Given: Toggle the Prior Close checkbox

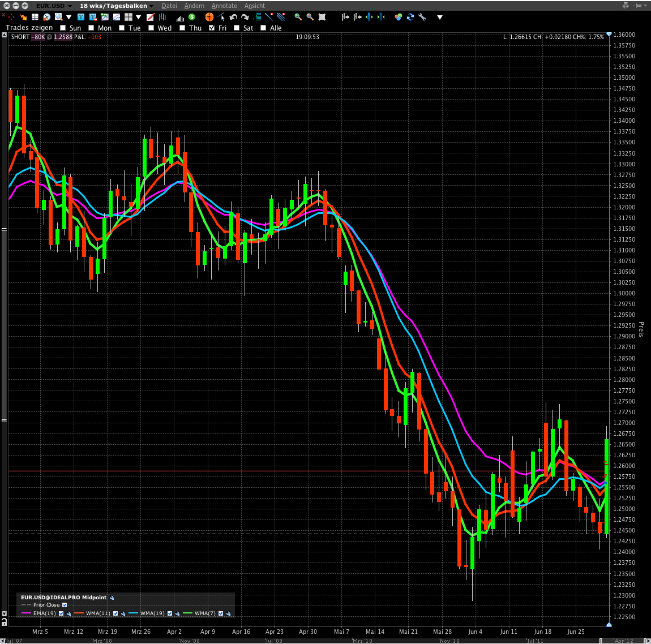Looking at the screenshot, I should click(x=65, y=605).
